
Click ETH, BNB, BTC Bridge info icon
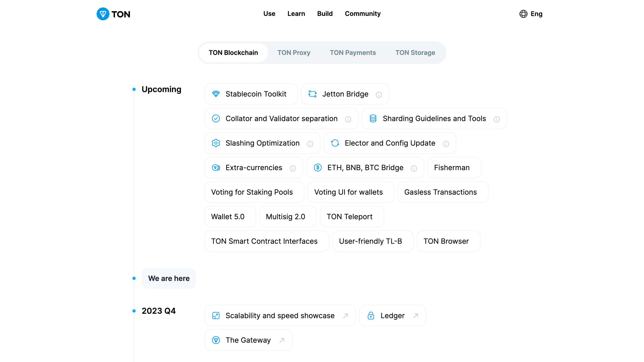coord(414,168)
